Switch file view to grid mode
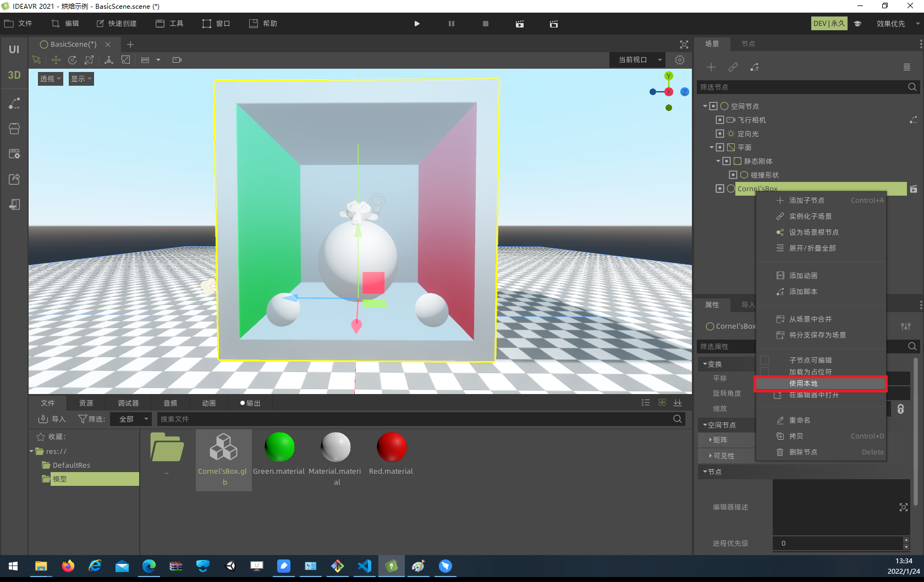The width and height of the screenshot is (924, 582). 662,403
